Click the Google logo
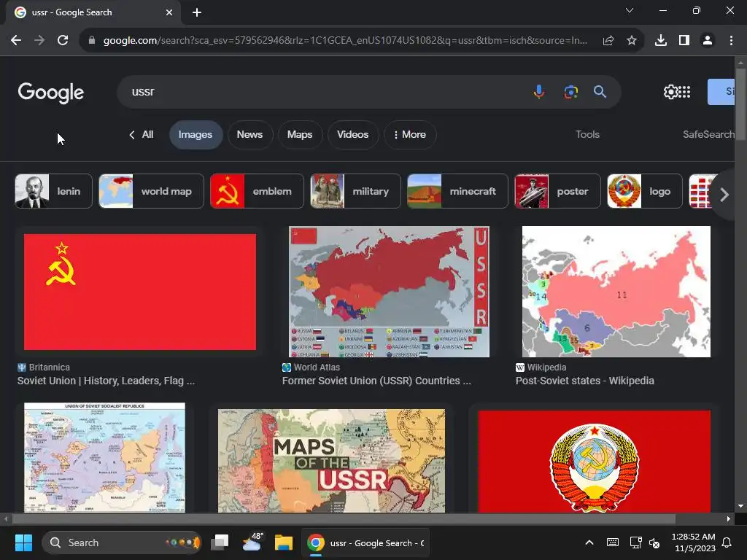This screenshot has width=747, height=560. point(51,93)
